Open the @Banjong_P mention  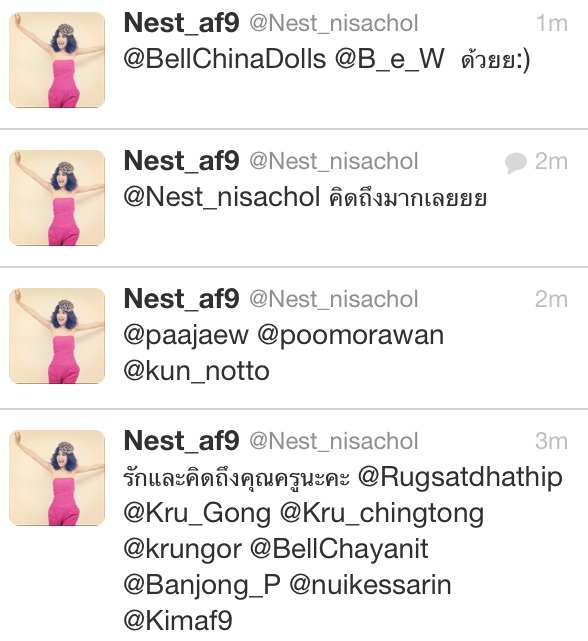point(202,585)
